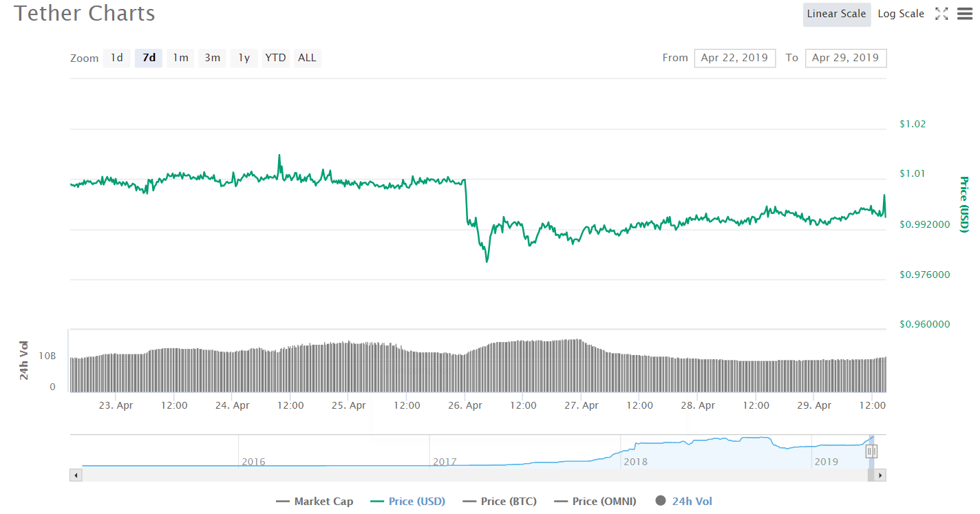Click the 27. Apr axis label
Image resolution: width=980 pixels, height=514 pixels.
(581, 405)
